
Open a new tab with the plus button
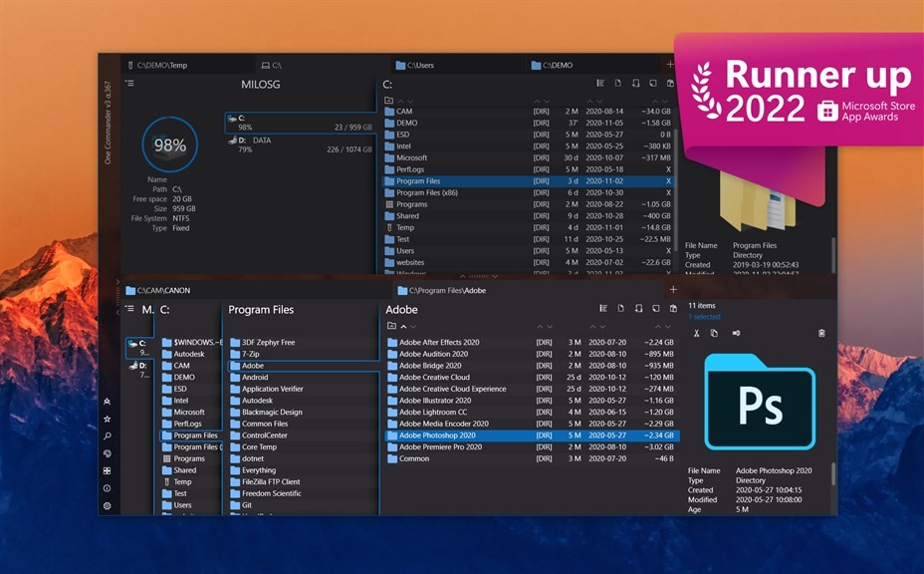click(673, 289)
